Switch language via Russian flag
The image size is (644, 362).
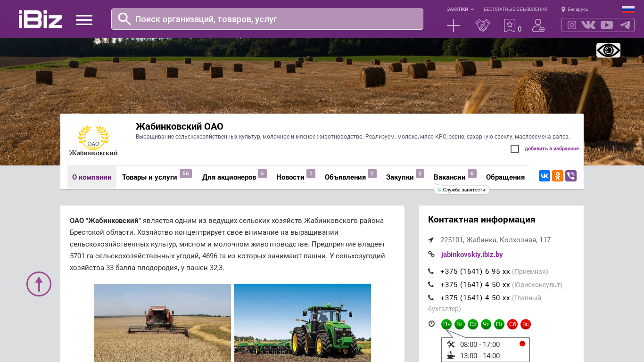click(x=628, y=9)
